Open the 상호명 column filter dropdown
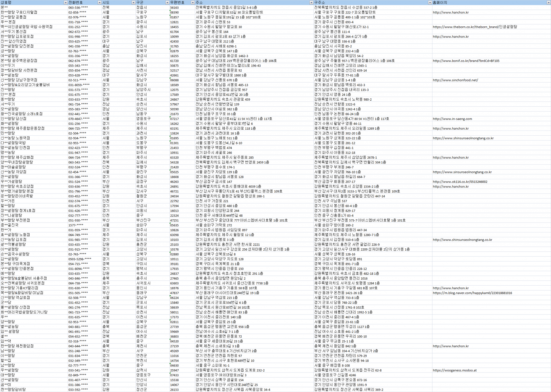 point(65,3)
